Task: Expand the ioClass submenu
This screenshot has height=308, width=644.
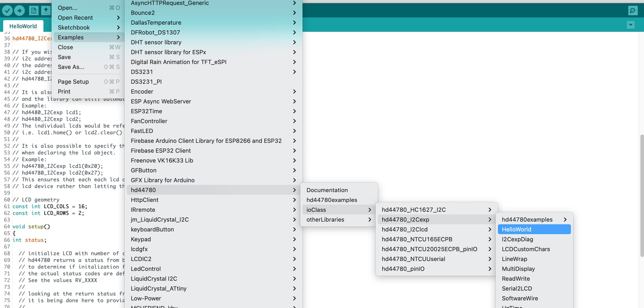Action: [x=339, y=210]
